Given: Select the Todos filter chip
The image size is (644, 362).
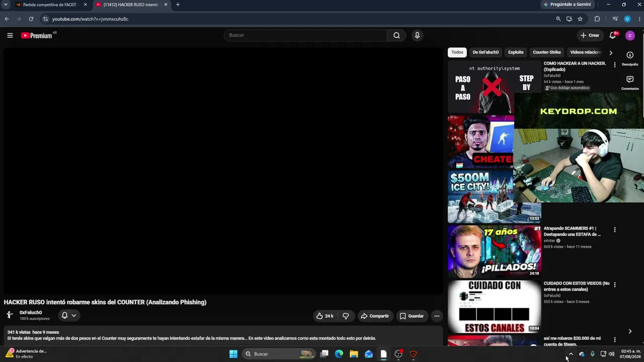Looking at the screenshot, I should click(x=457, y=52).
